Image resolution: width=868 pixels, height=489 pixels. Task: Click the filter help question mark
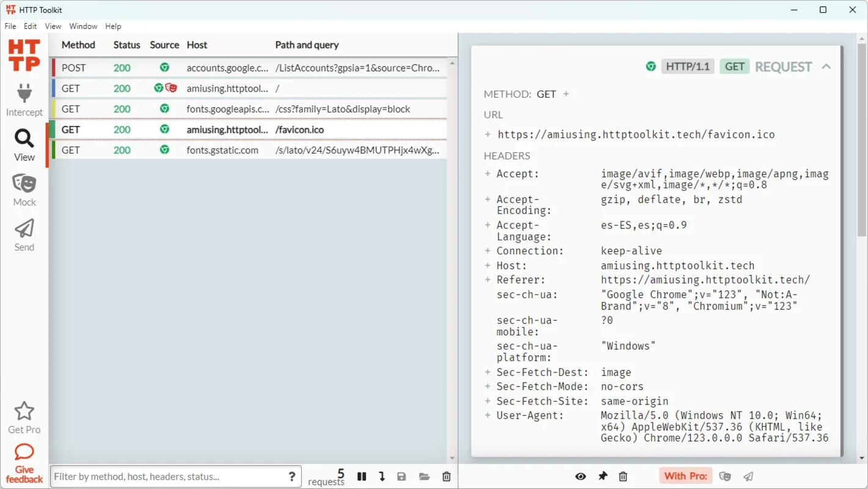(292, 477)
